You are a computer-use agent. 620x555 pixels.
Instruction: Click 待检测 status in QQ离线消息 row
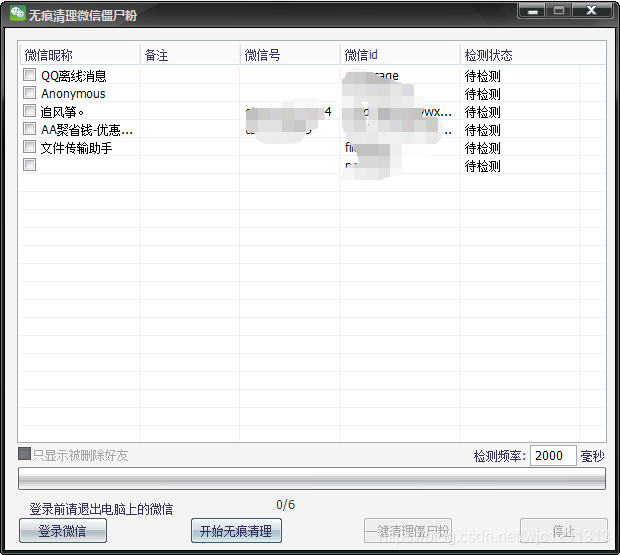(x=482, y=76)
